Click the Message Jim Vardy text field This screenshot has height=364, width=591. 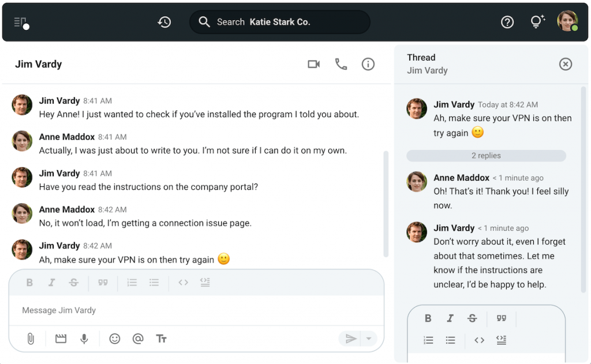point(196,310)
